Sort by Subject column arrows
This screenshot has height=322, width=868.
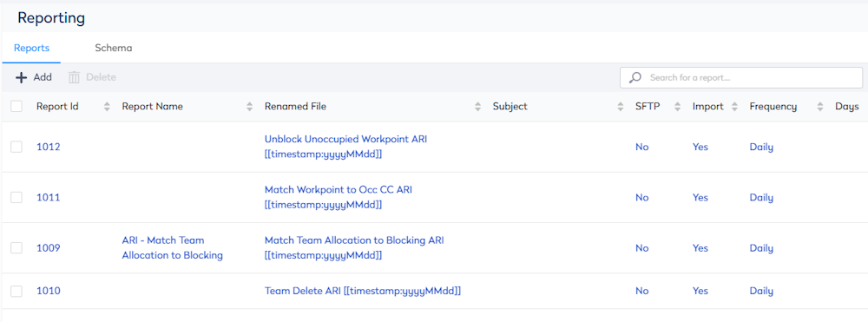click(621, 107)
